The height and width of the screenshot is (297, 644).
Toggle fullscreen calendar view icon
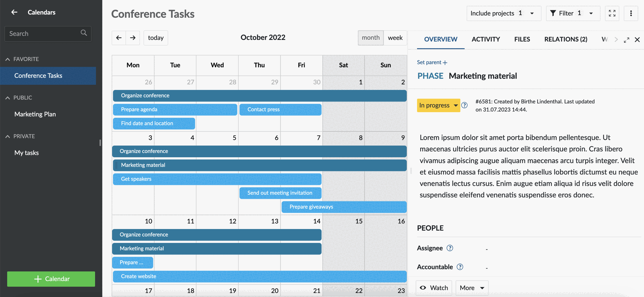coord(612,13)
